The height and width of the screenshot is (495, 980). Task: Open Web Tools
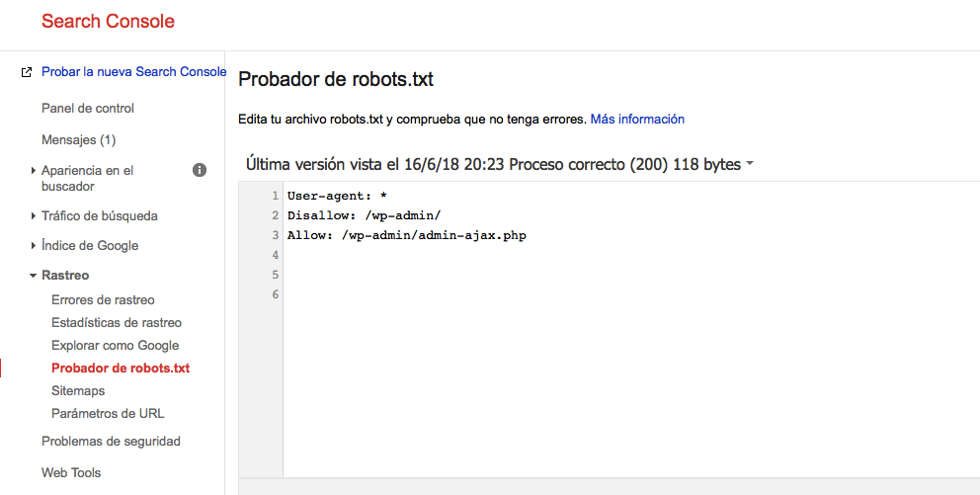coord(71,472)
